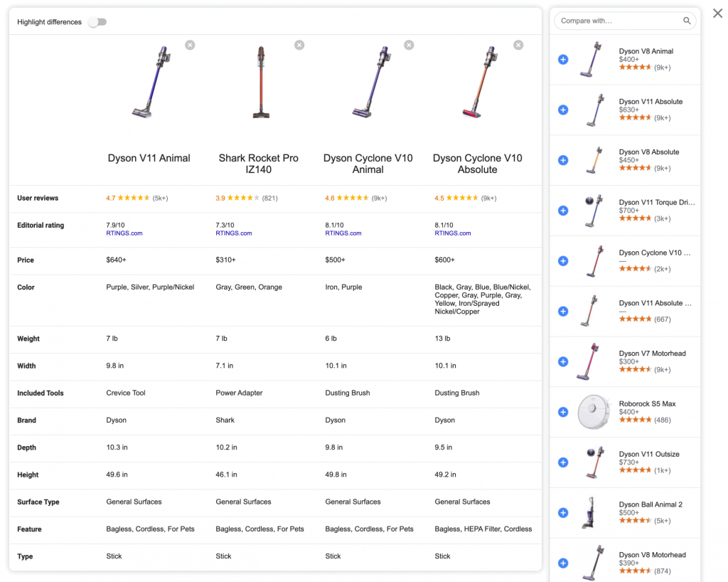Remove Shark Rocket Pro IZ140 from comparison
Image resolution: width=728 pixels, height=582 pixels.
(x=299, y=45)
